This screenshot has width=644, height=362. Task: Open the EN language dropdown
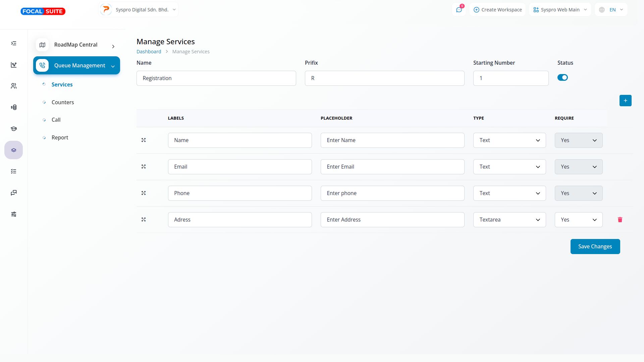click(611, 10)
